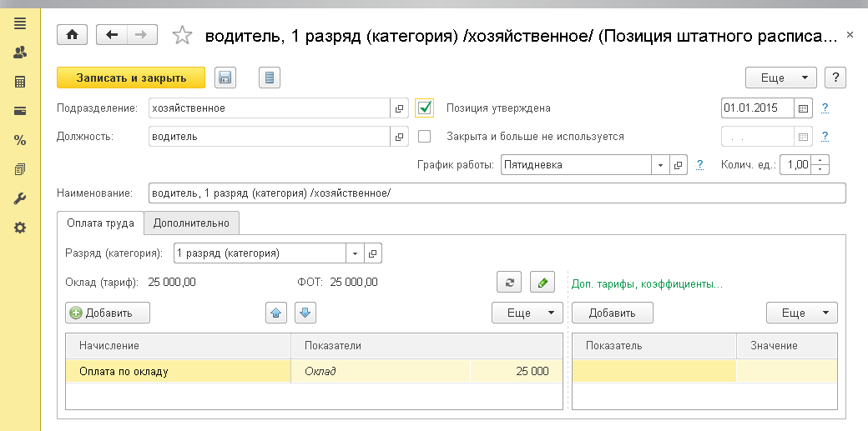Open the Доп. тарифы, коэффициенты link

click(646, 283)
